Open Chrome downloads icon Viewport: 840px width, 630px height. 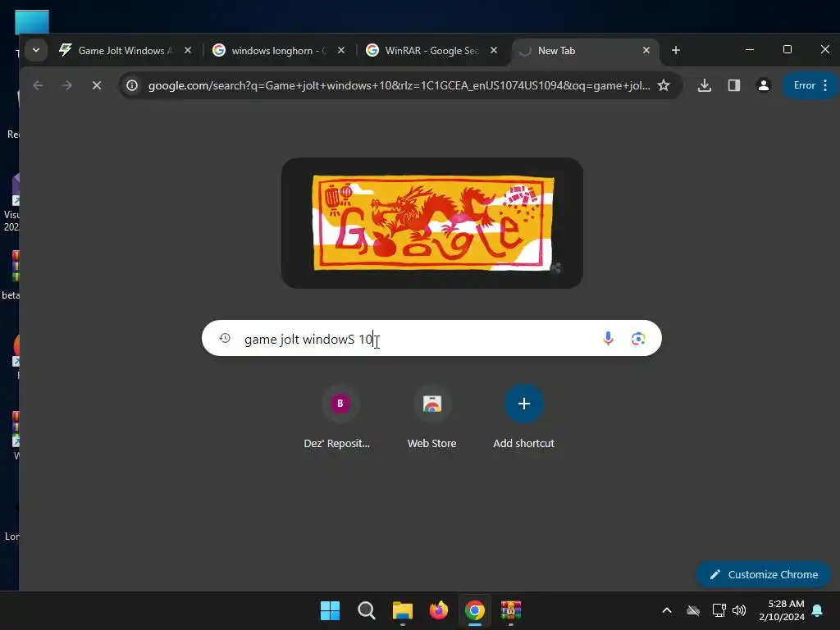coord(705,85)
